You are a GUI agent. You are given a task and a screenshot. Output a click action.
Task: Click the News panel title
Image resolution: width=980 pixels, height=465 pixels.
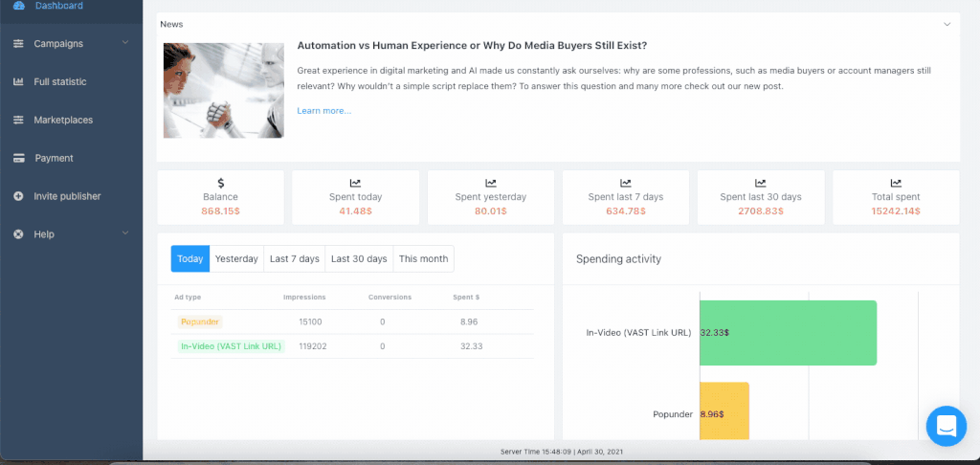(x=171, y=24)
